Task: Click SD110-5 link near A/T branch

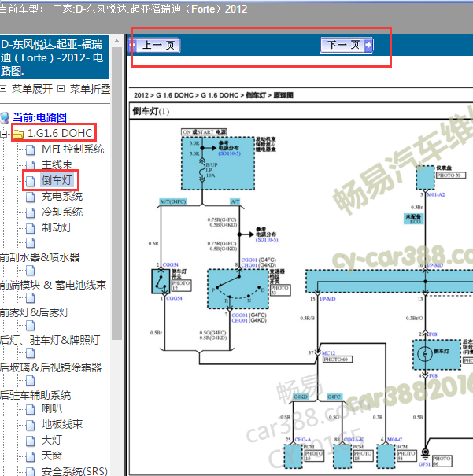Action: (267, 240)
